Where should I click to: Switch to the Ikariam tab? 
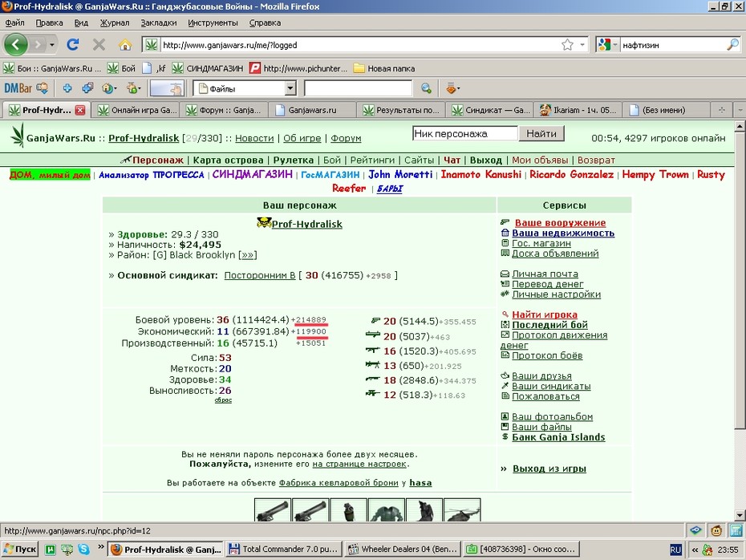tap(578, 110)
